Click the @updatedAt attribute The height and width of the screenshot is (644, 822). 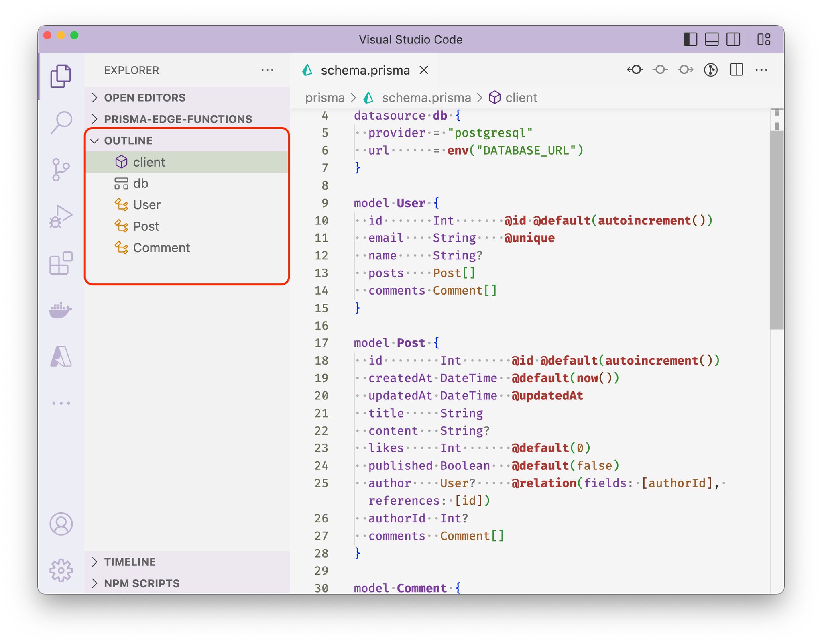(547, 396)
